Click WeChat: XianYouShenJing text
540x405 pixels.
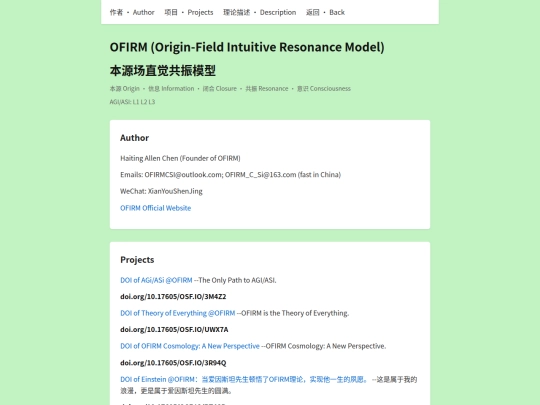tap(161, 191)
